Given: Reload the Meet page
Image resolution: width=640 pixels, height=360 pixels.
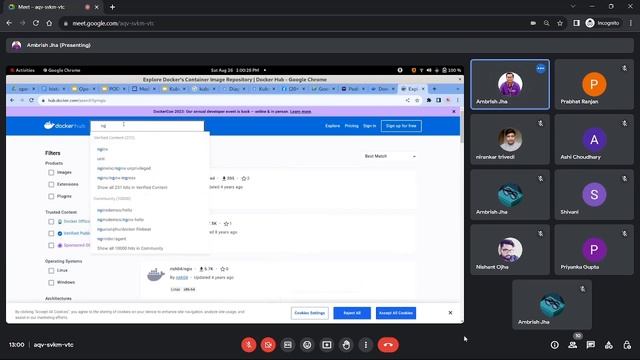Looking at the screenshot, I should click(36, 23).
